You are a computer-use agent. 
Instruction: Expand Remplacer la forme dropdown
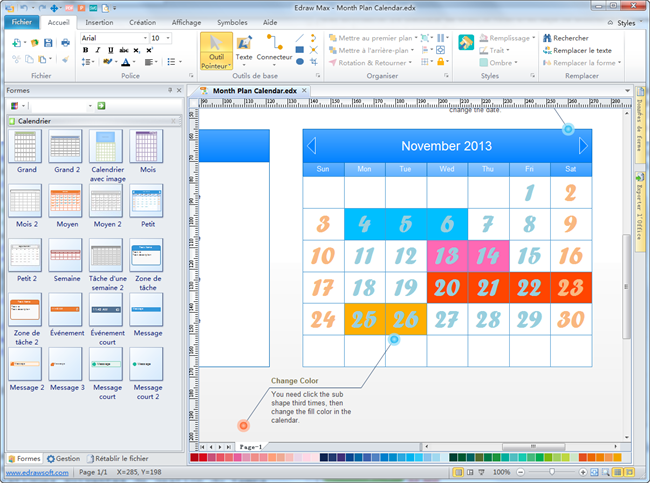pyautogui.click(x=619, y=63)
